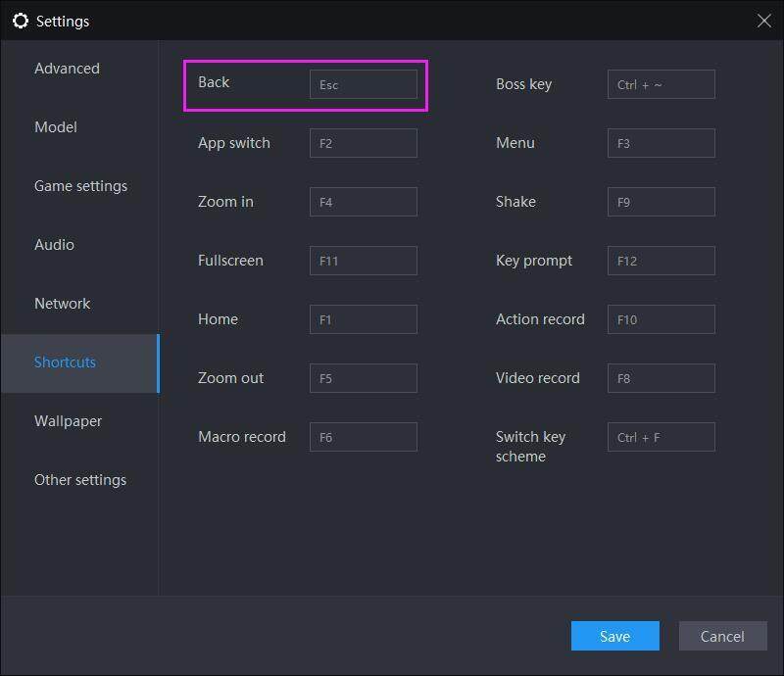
Task: Click the "Shake" label
Action: click(515, 202)
